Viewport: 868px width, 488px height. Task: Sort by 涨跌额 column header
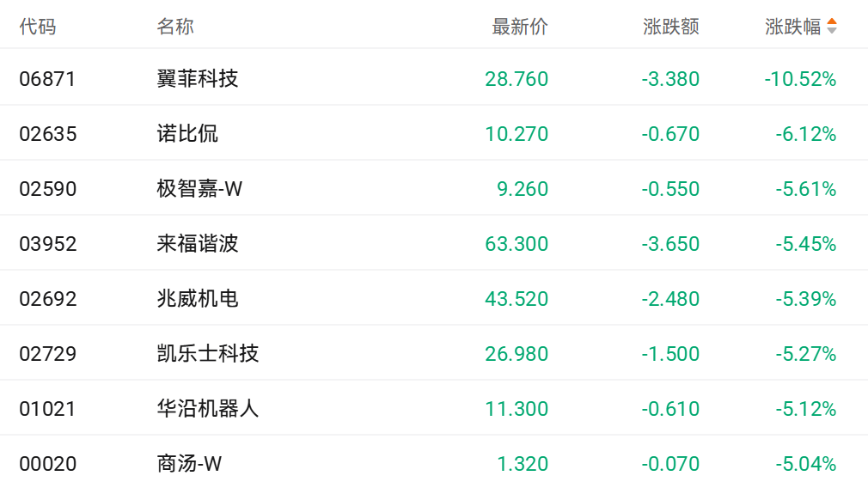[671, 26]
